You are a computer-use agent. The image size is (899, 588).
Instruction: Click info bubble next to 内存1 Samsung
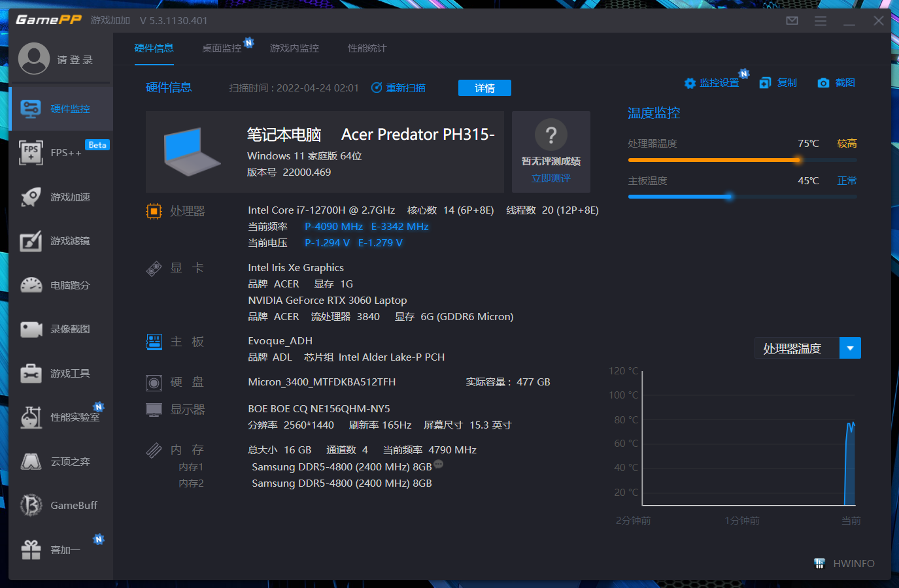pos(439,464)
